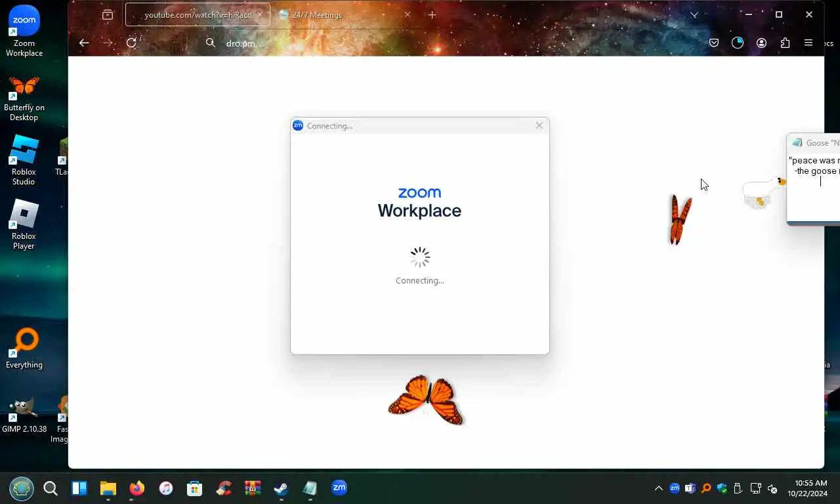Click the goose on the desktop

763,192
